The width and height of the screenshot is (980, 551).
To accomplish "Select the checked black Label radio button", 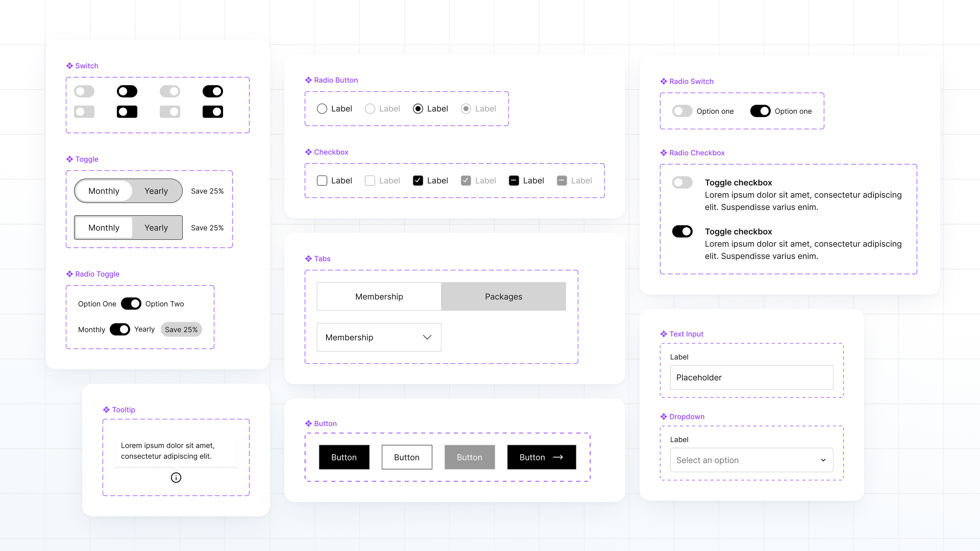I will tap(418, 109).
